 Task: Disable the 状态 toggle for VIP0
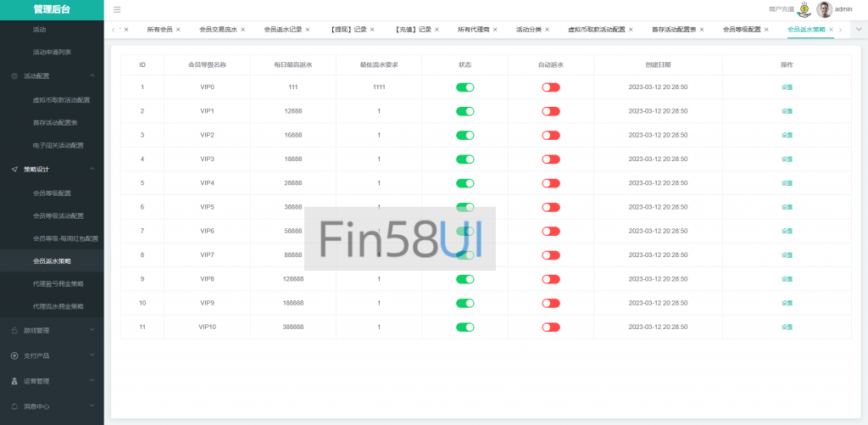(x=465, y=87)
